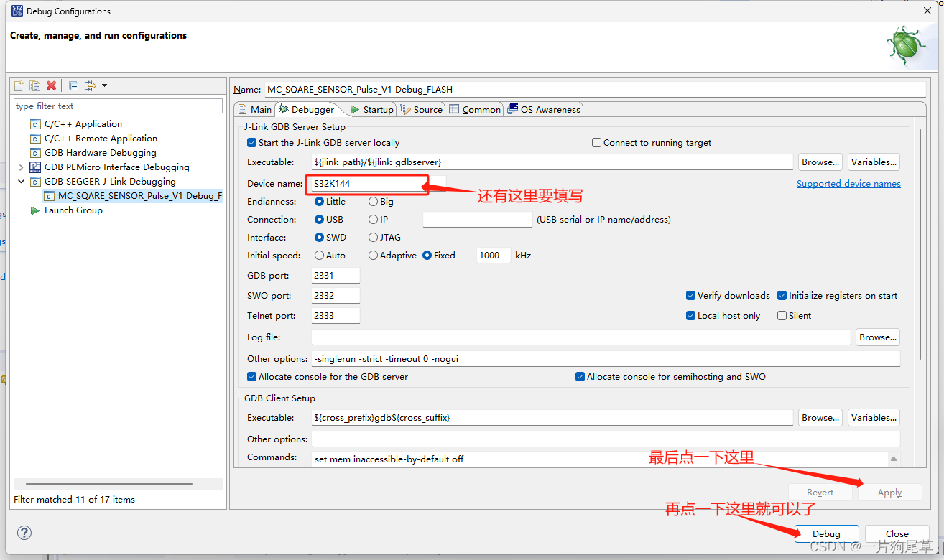Screen dimensions: 944x560
Task: Click Browse for GDB client executable
Action: (x=820, y=418)
